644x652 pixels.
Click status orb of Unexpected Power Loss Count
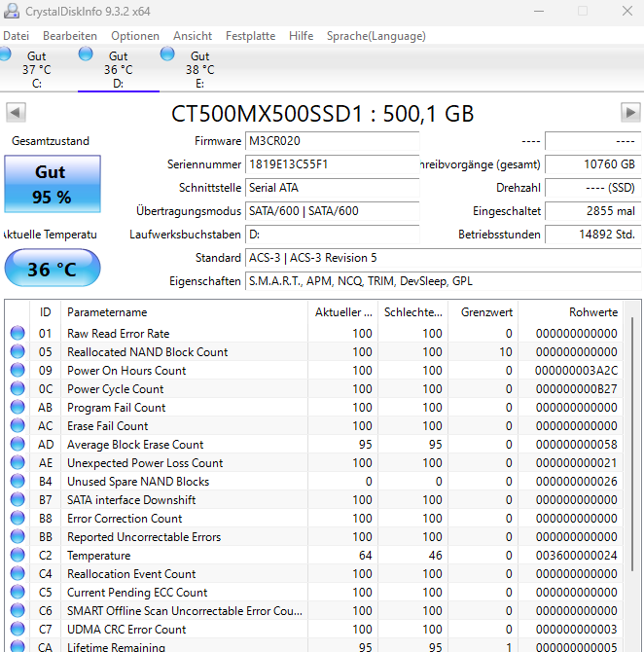click(x=18, y=463)
